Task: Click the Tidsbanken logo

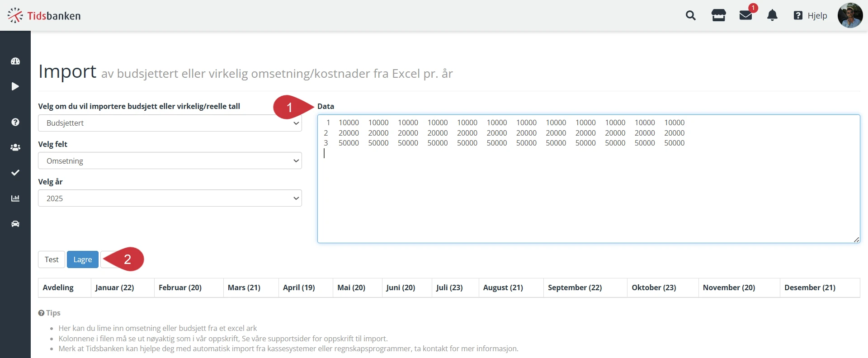Action: click(x=44, y=15)
